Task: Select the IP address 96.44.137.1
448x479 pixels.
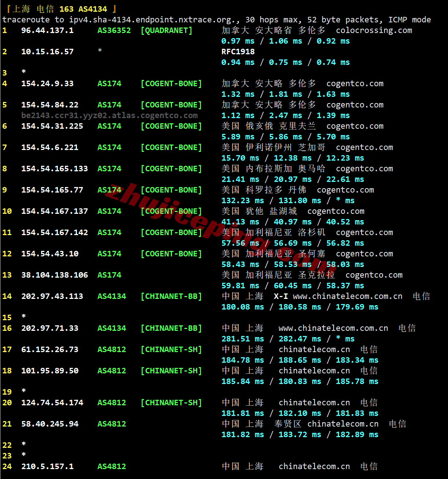Action: point(47,30)
